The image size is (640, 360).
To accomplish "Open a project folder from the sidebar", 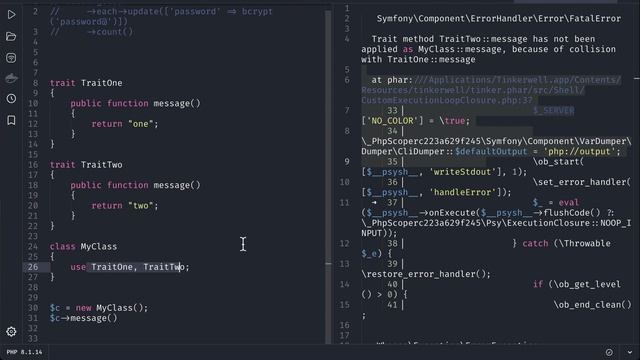I will coord(11,37).
